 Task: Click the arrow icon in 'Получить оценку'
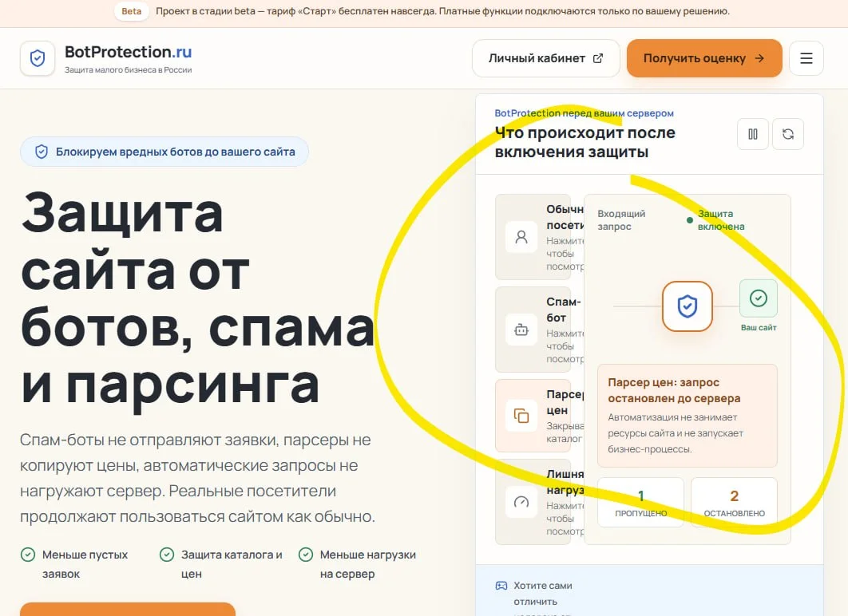pos(759,57)
